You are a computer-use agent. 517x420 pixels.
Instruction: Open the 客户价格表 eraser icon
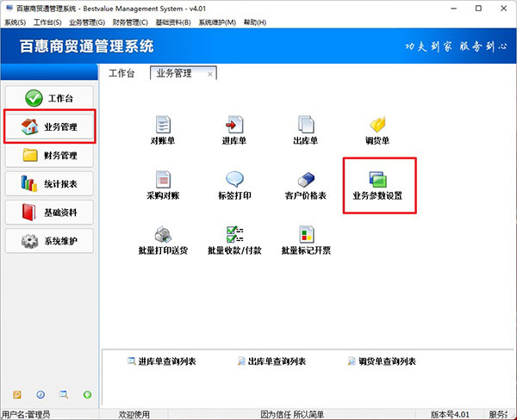tap(306, 185)
